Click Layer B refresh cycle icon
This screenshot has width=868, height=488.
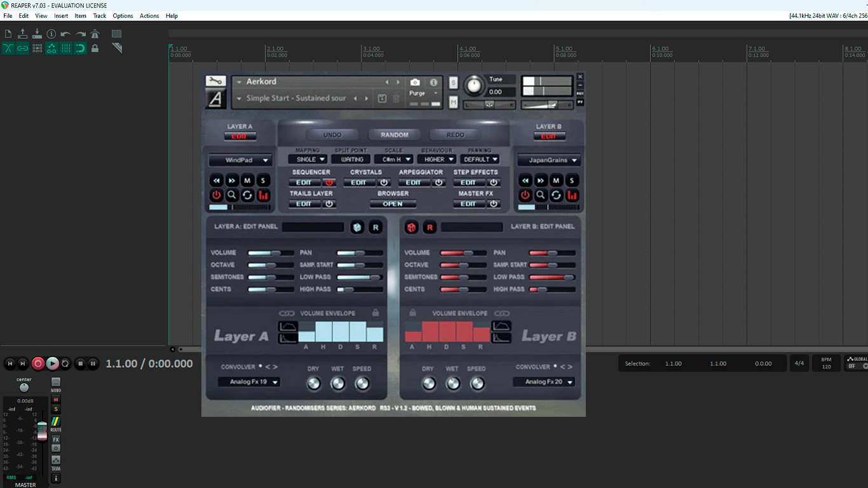tap(556, 196)
